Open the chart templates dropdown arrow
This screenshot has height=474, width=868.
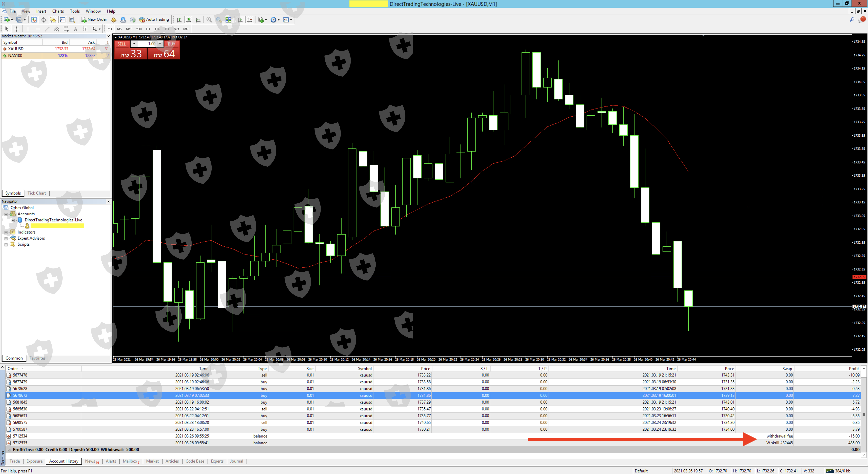291,20
